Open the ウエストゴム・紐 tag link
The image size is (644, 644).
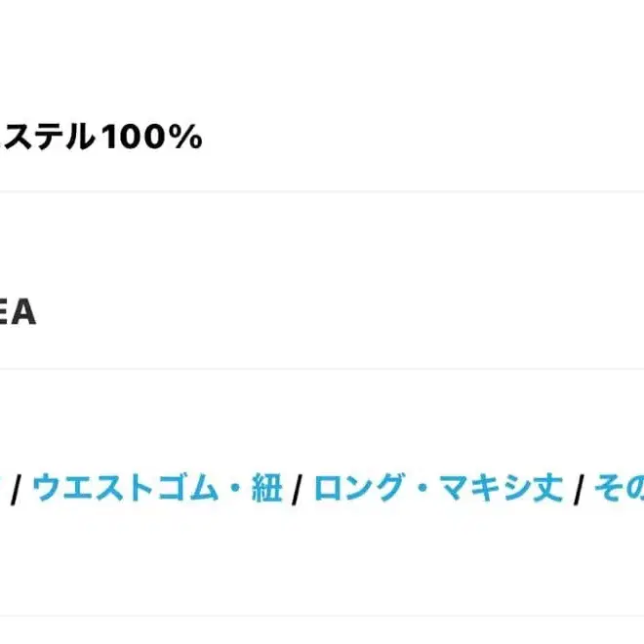157,488
